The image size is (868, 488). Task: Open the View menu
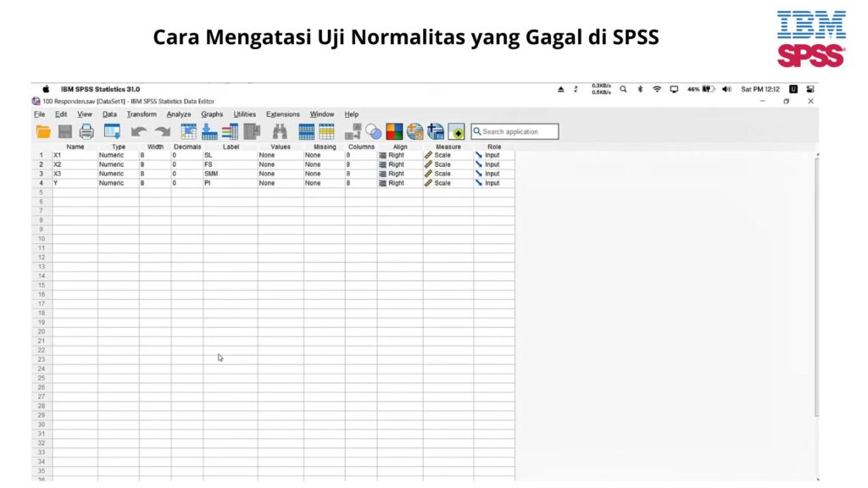coord(85,114)
